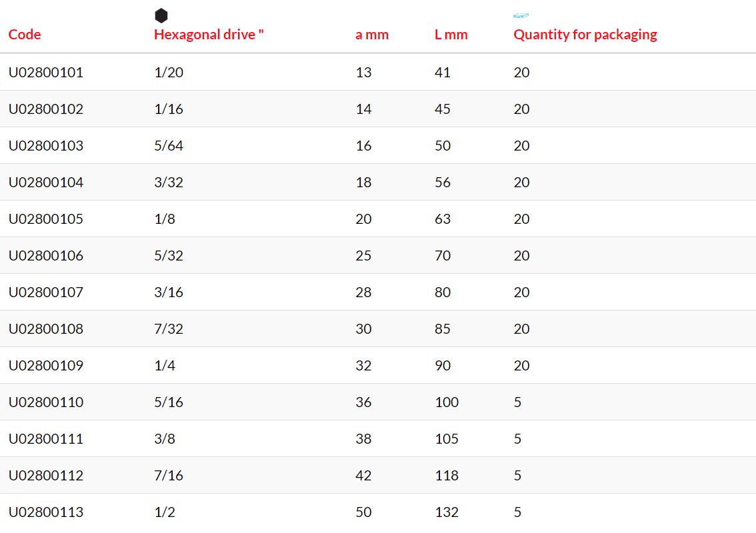Screen dimensions: 756x533
Task: Click the a mm value 36
Action: click(x=363, y=402)
